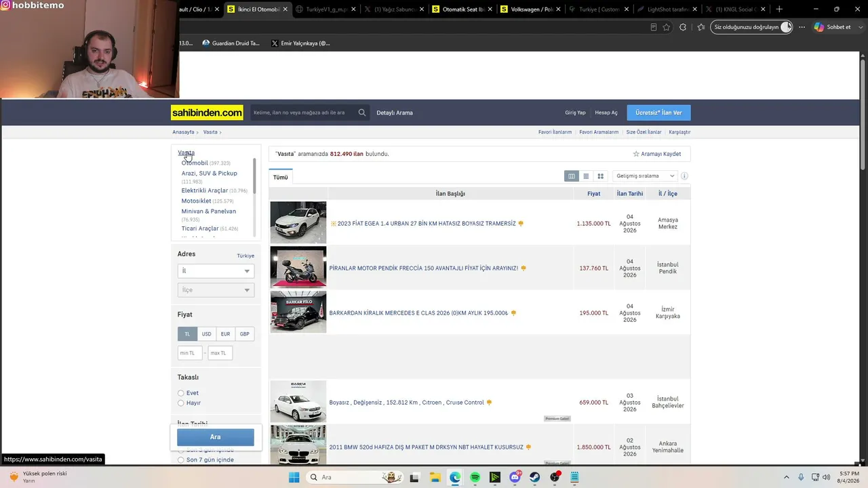Open browser favorites star icon in address bar
This screenshot has height=488, width=868.
(x=667, y=27)
